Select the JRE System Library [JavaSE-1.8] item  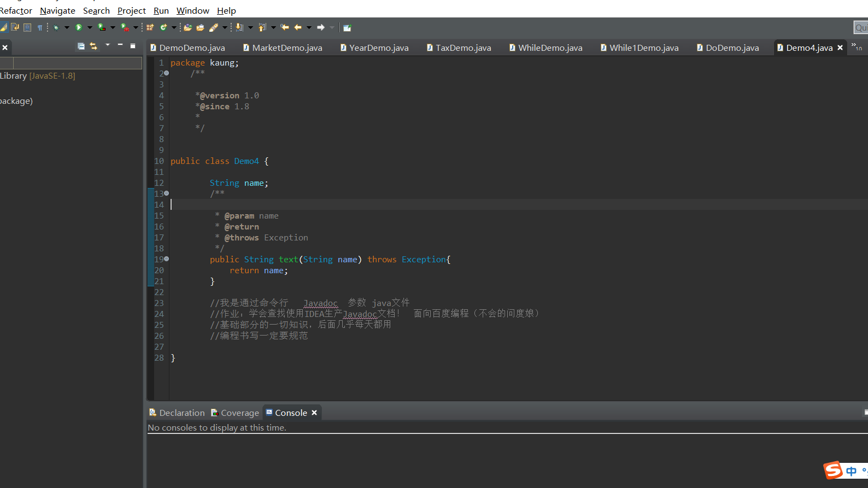pyautogui.click(x=38, y=75)
